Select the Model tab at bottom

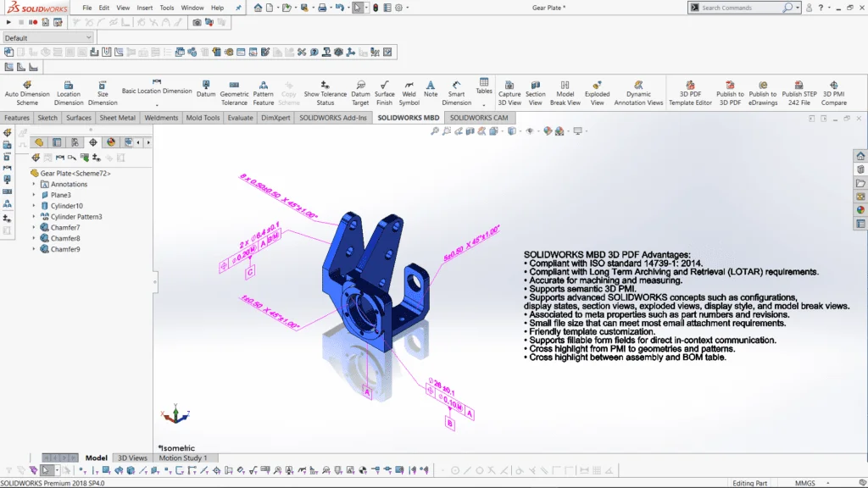97,457
